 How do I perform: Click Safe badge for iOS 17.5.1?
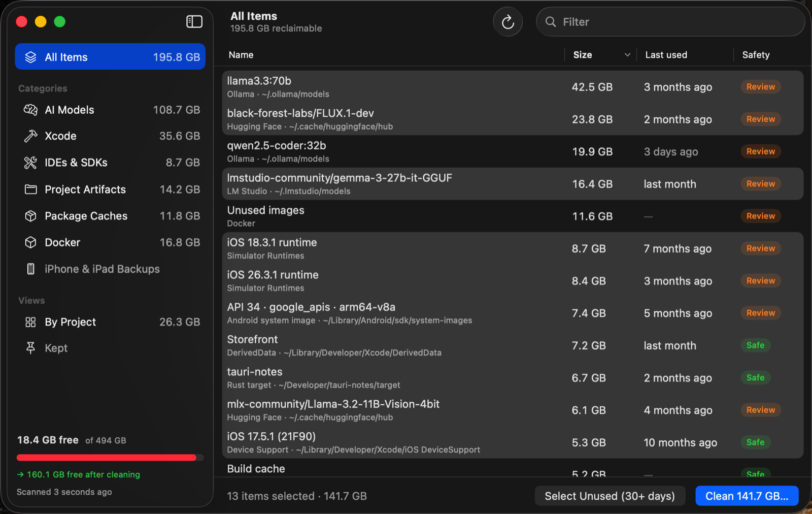click(x=755, y=442)
